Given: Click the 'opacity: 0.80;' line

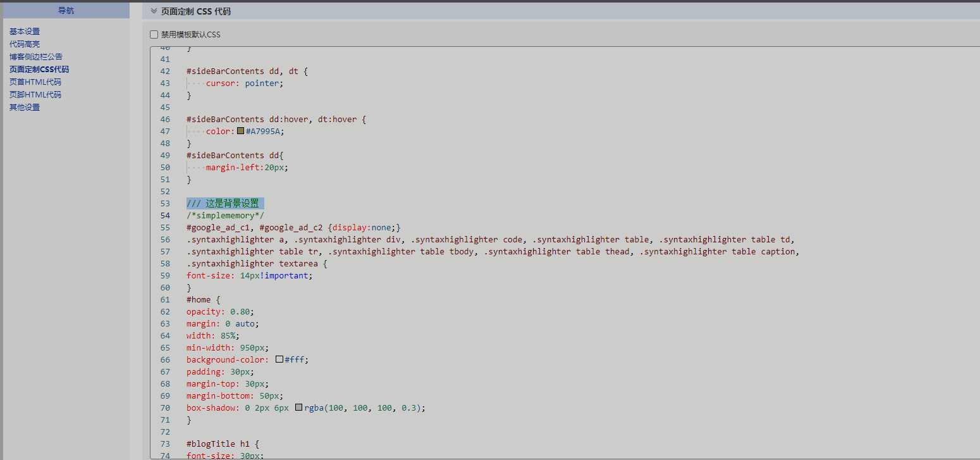Looking at the screenshot, I should pyautogui.click(x=220, y=311).
